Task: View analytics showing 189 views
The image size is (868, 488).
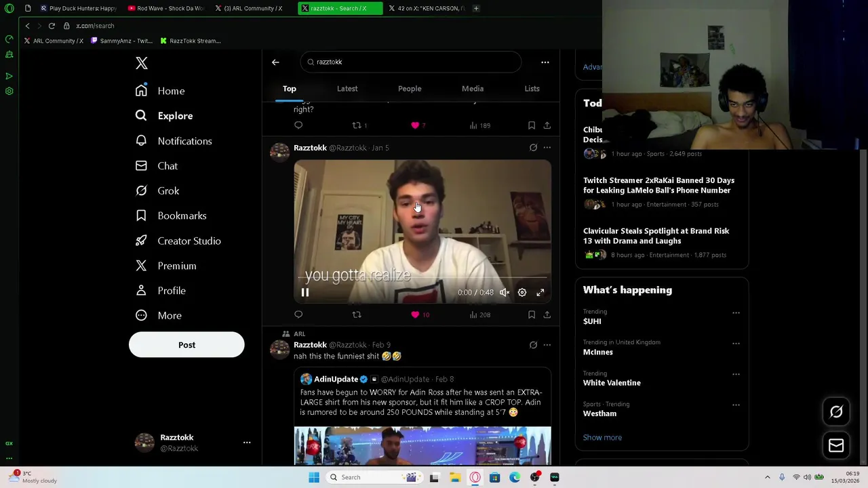Action: click(480, 125)
